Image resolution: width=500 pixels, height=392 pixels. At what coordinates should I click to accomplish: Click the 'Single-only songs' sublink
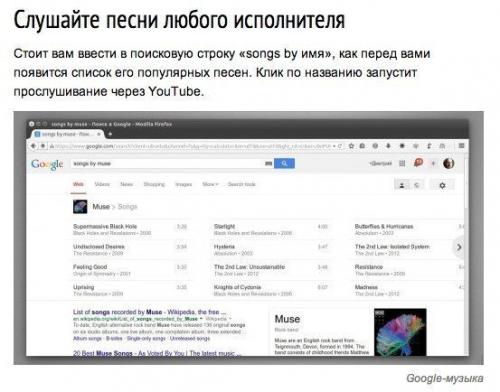coord(146,338)
